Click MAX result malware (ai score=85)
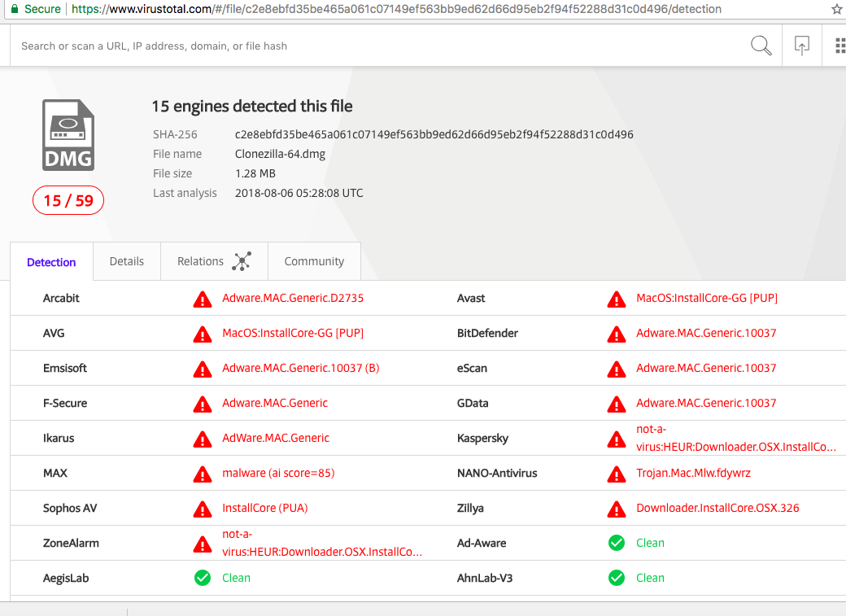The height and width of the screenshot is (616, 846). (278, 473)
